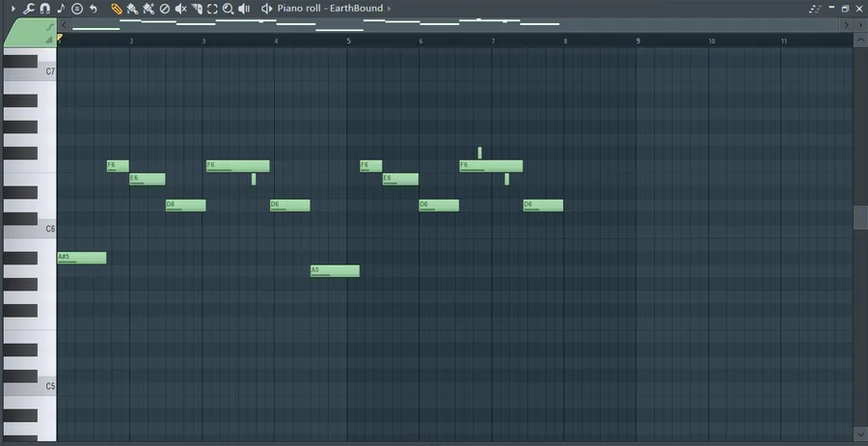Image resolution: width=868 pixels, height=446 pixels.
Task: Click the C7 piano key
Action: [30, 71]
